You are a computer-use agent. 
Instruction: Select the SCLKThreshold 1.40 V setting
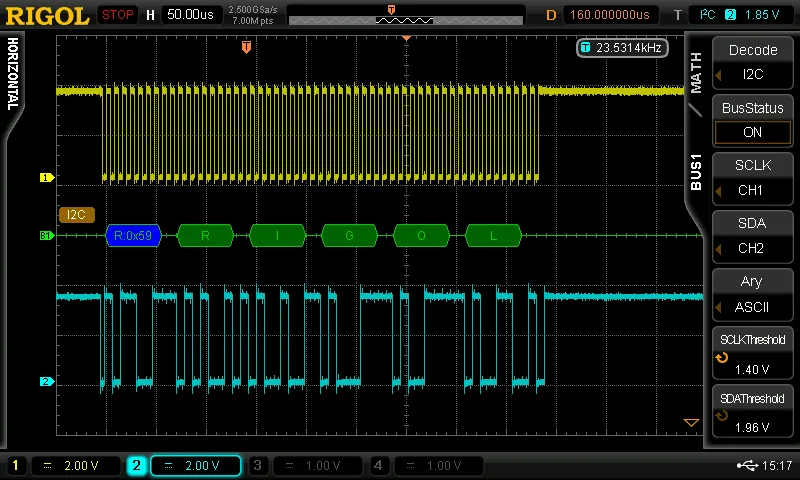[753, 353]
